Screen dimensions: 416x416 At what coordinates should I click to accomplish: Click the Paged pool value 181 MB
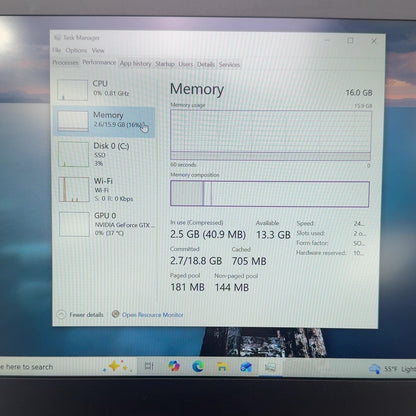coord(187,287)
